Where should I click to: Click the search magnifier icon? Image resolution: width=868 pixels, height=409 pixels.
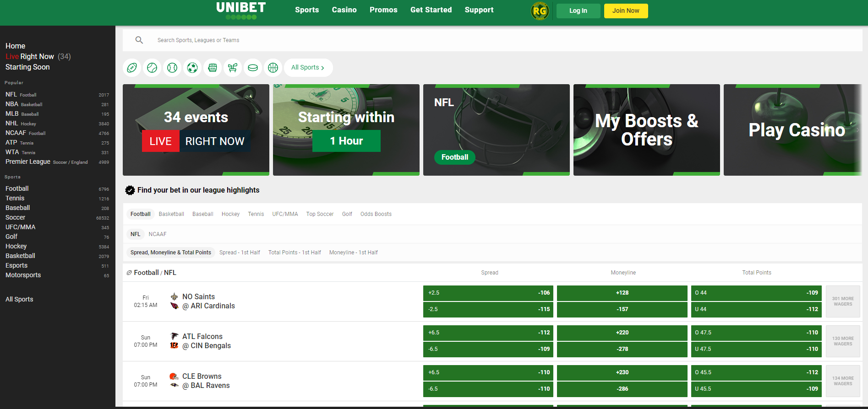[x=139, y=40]
